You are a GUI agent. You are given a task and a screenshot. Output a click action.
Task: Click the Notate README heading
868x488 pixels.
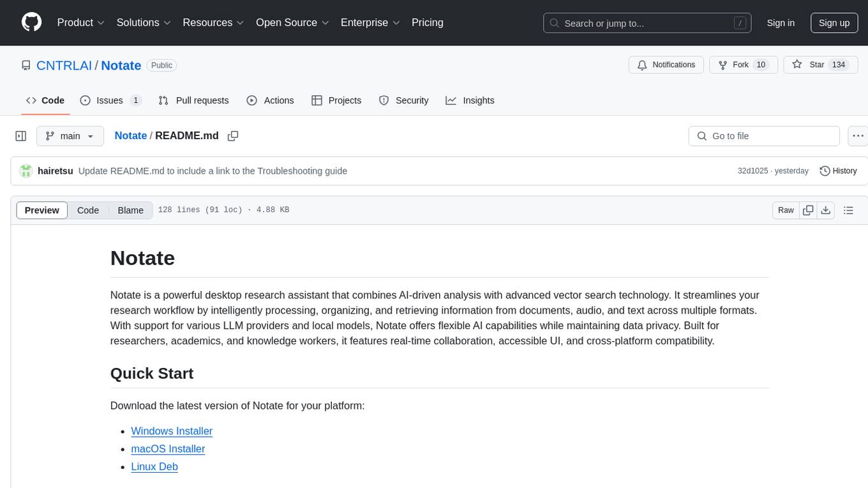(142, 258)
